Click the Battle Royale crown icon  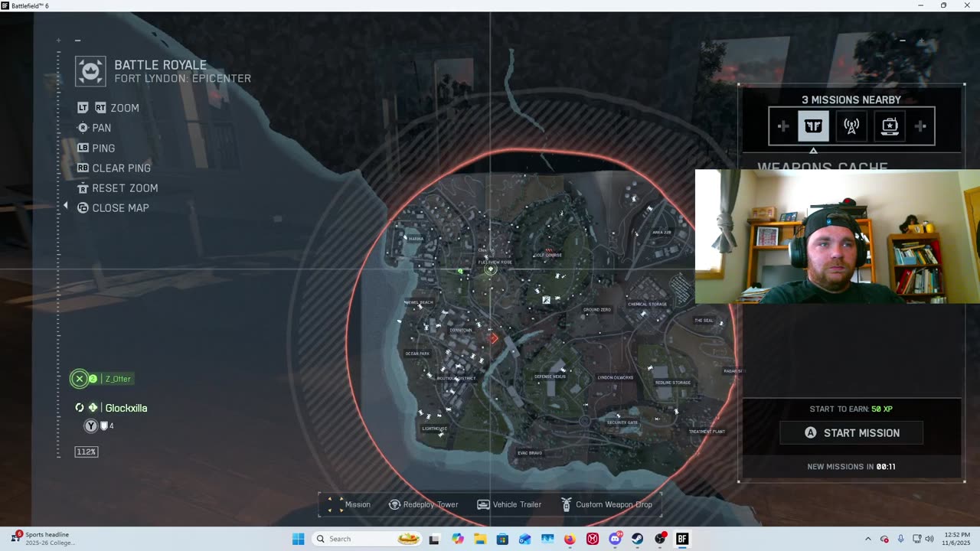[90, 71]
